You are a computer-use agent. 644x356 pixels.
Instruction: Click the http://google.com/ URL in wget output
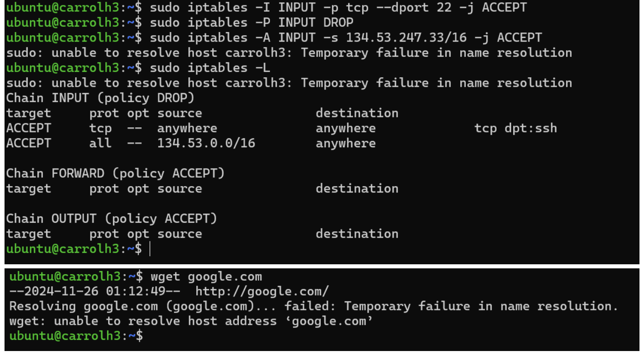262,291
